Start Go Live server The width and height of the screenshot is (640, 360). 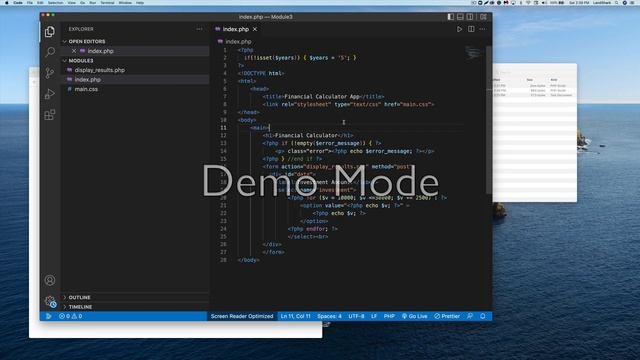(x=415, y=316)
